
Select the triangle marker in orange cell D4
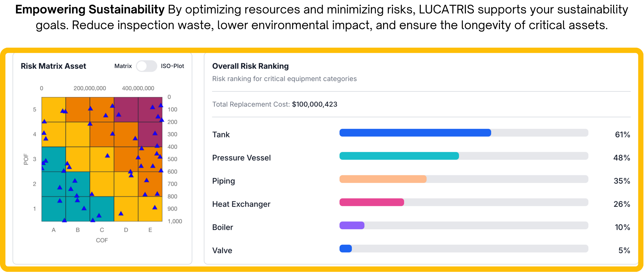135,138
